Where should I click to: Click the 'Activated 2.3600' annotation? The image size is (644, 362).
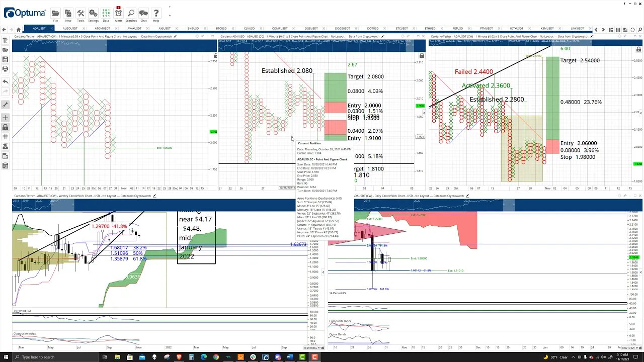(x=486, y=85)
